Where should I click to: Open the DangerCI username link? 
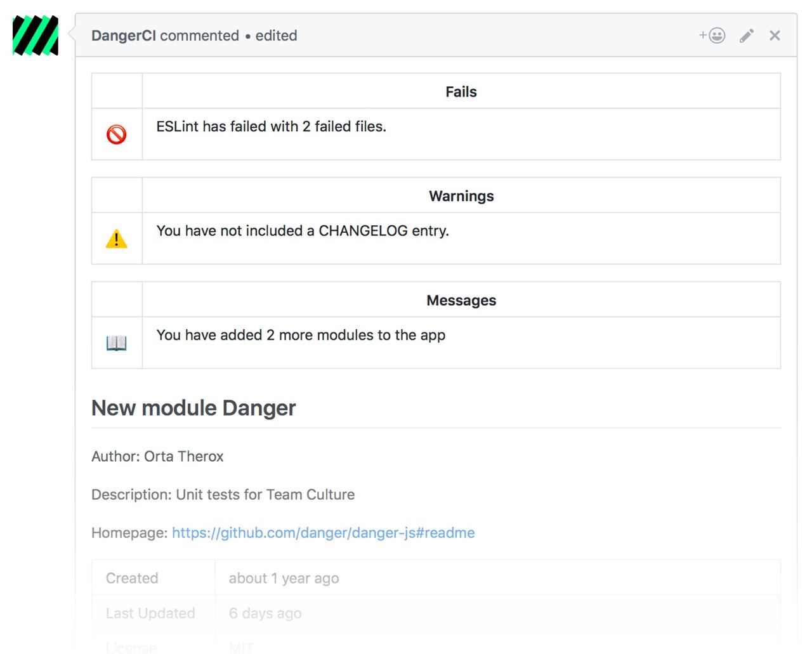click(123, 36)
